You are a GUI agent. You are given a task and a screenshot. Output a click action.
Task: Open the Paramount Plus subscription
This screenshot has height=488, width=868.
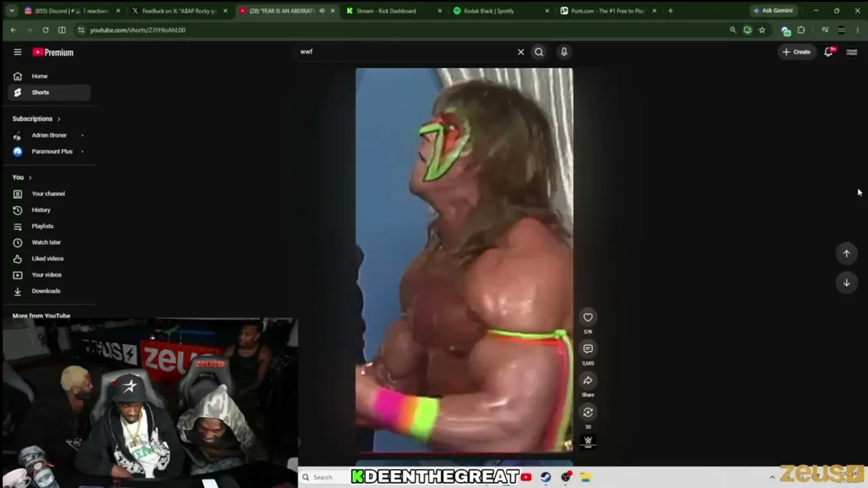[x=49, y=151]
